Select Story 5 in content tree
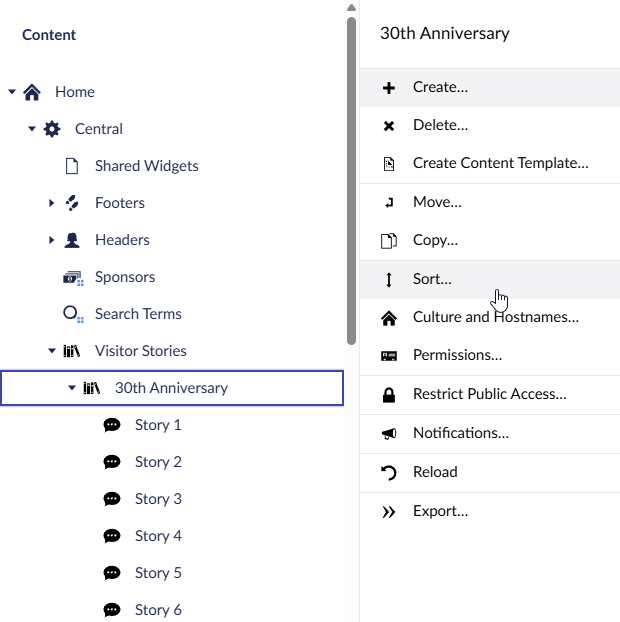This screenshot has width=620, height=622. click(x=158, y=573)
